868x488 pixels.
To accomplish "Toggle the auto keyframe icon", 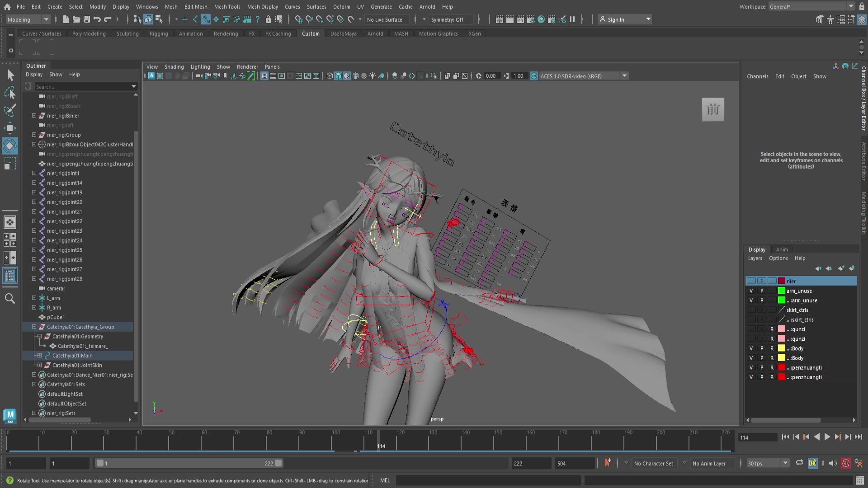I will click(x=846, y=463).
